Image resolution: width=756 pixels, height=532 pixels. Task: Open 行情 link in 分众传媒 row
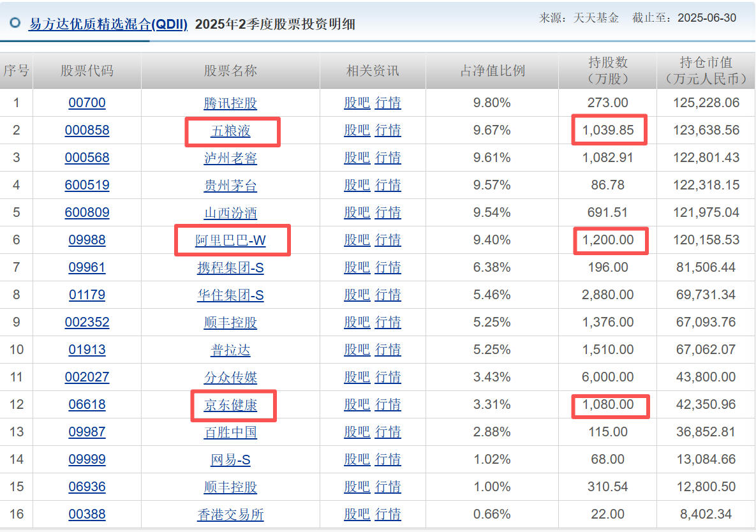click(388, 378)
